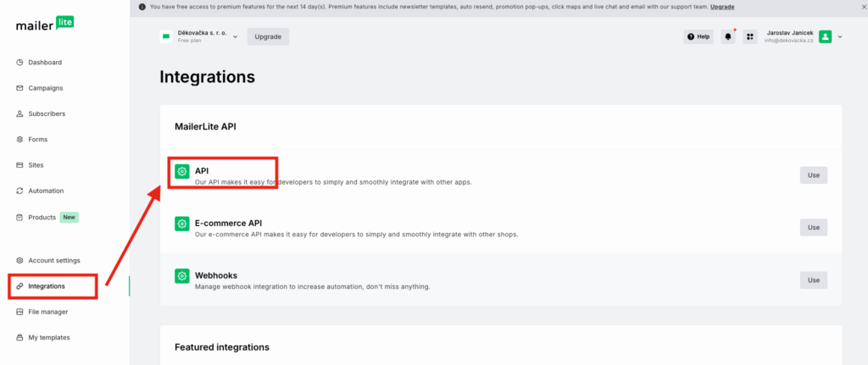Image resolution: width=868 pixels, height=365 pixels.
Task: Follow the Upgrade link in the banner
Action: pos(722,7)
